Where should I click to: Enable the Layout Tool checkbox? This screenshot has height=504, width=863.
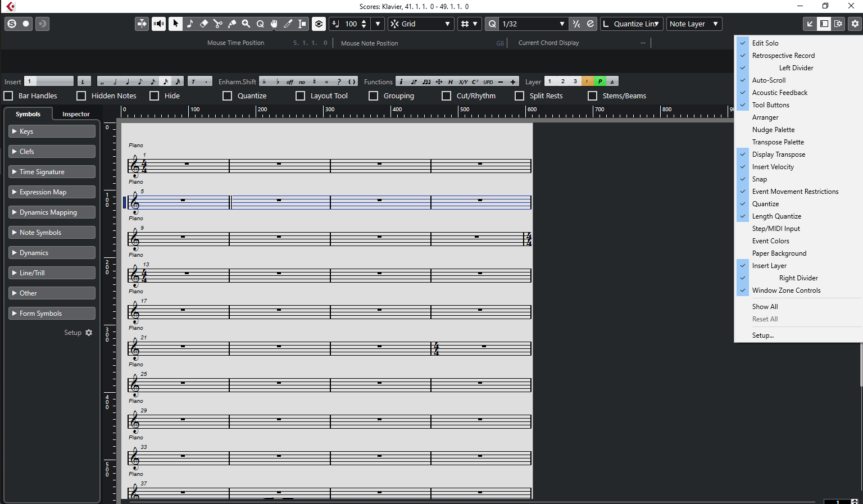(301, 96)
